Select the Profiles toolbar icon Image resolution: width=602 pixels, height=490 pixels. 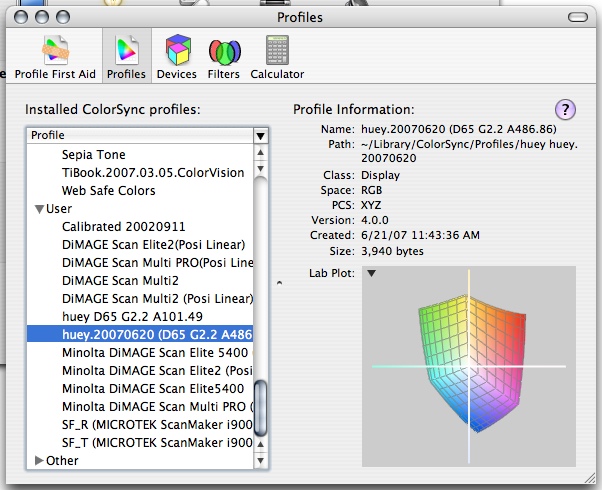click(x=127, y=56)
